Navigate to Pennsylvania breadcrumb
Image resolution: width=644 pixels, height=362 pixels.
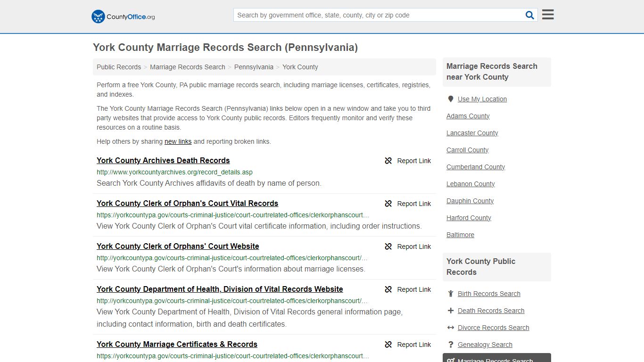click(x=254, y=67)
